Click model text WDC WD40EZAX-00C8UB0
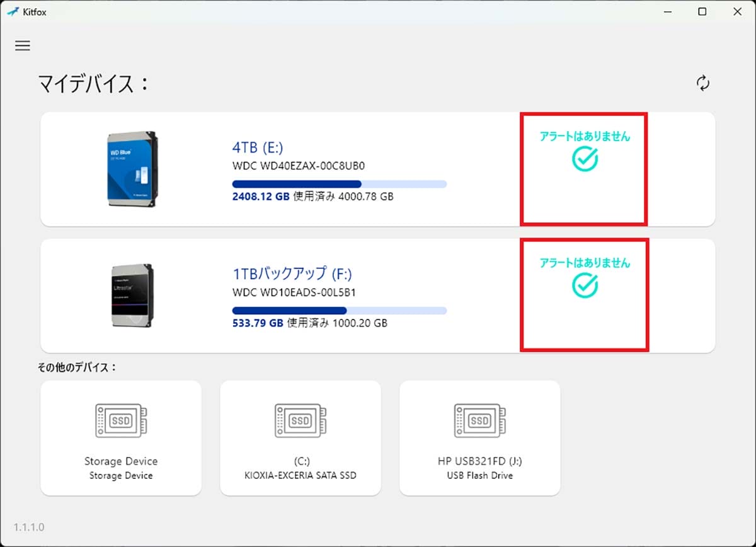This screenshot has height=547, width=756. (299, 166)
